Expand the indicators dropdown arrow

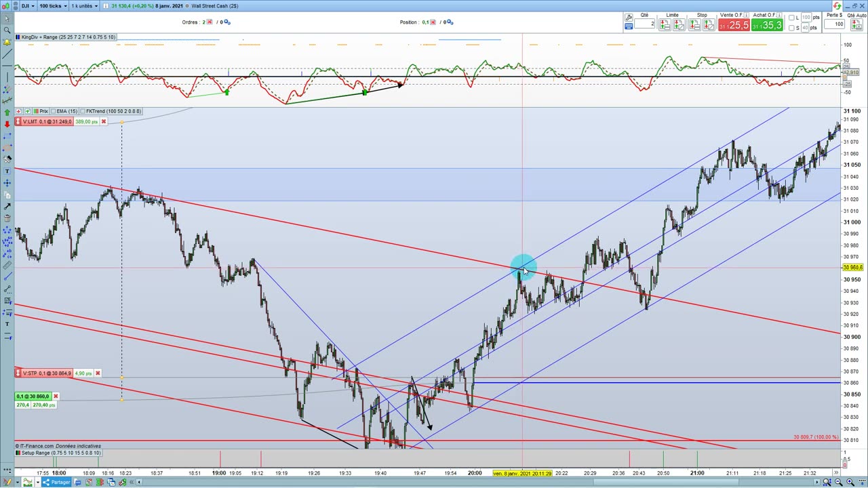pos(38,482)
